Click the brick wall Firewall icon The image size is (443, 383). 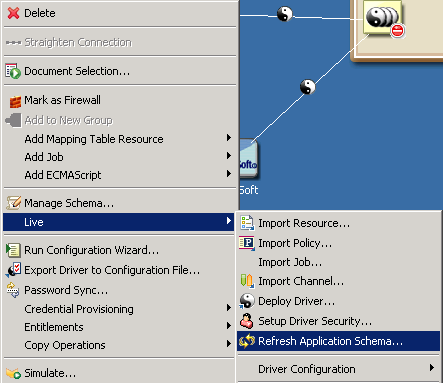(15, 101)
